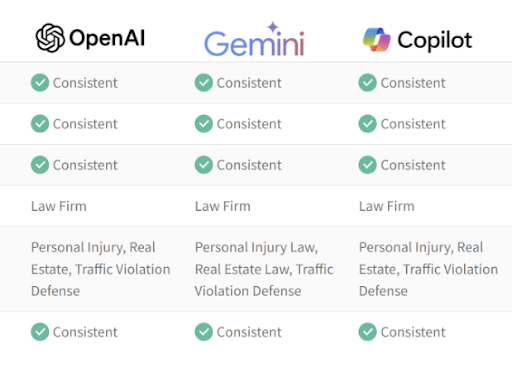
Task: Click second-row green checkmark under OpenAI
Action: pos(40,124)
